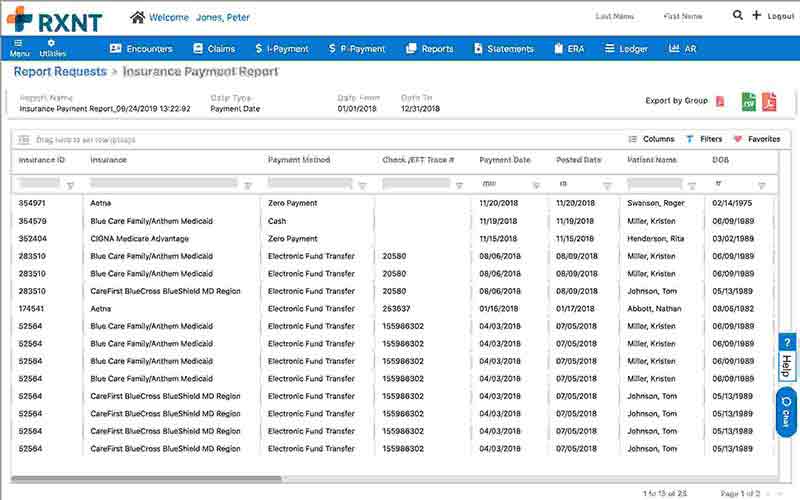Open the Chat side widget
The image size is (800, 500).
[787, 413]
